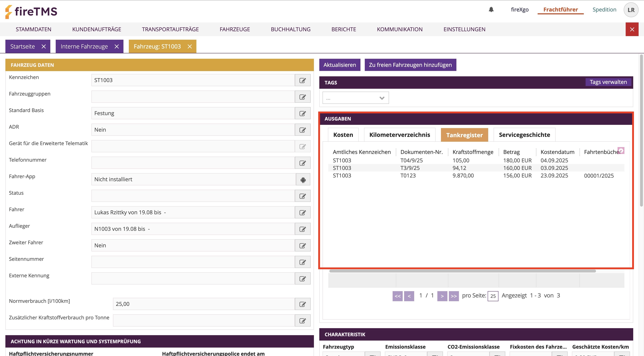Open the BUCHHALTUNG menu
The width and height of the screenshot is (644, 356).
click(291, 29)
